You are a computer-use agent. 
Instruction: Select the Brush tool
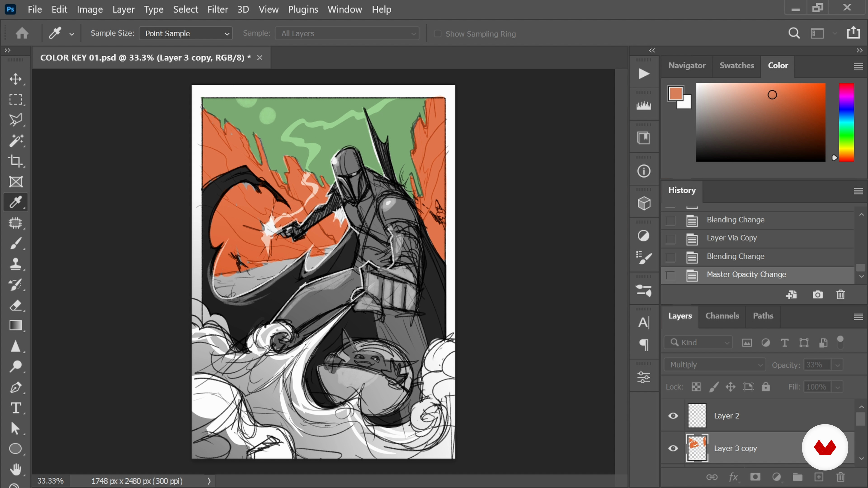click(x=16, y=244)
